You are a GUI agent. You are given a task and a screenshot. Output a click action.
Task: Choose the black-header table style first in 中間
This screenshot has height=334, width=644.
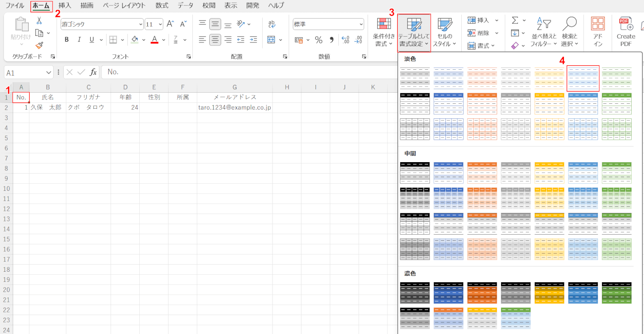(415, 173)
